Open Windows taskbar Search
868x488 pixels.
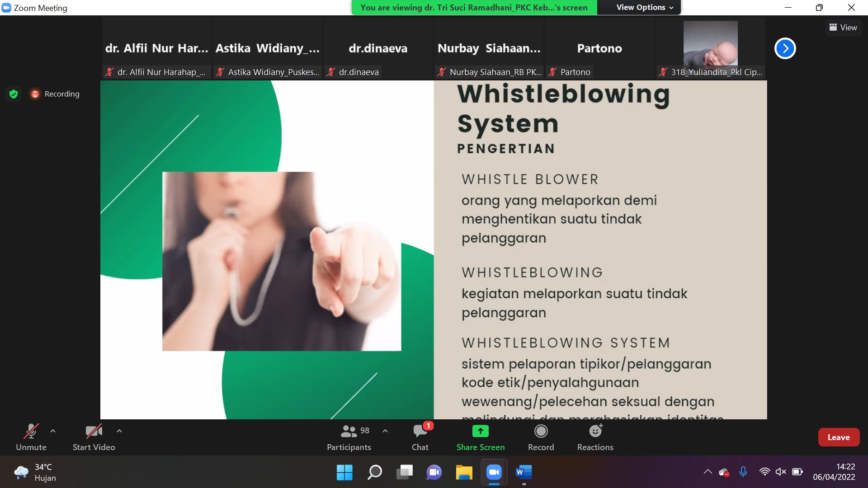click(x=374, y=473)
